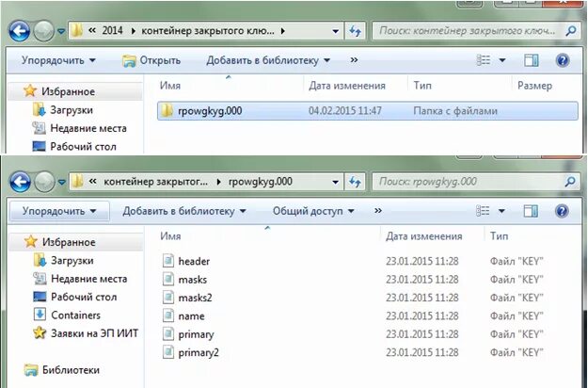The height and width of the screenshot is (388, 588).
Task: Expand address history dropdown in bottom window
Action: coord(336,183)
